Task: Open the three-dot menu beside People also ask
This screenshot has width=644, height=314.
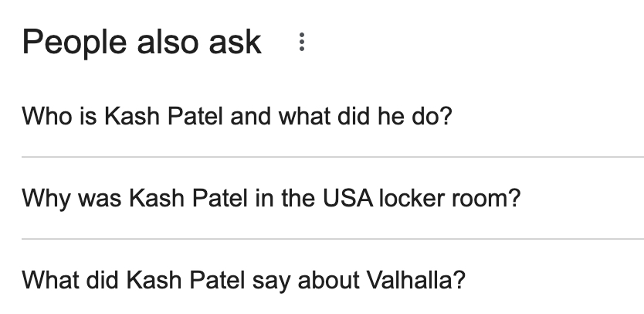Action: pyautogui.click(x=301, y=43)
